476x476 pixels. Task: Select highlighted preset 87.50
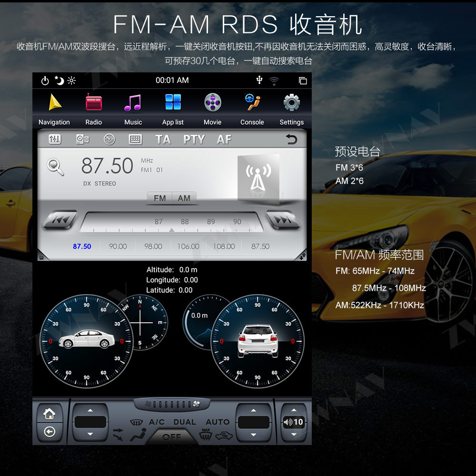(x=82, y=246)
